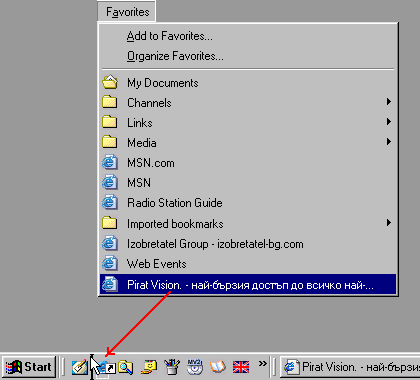Click the open book quick launch icon

click(x=218, y=367)
